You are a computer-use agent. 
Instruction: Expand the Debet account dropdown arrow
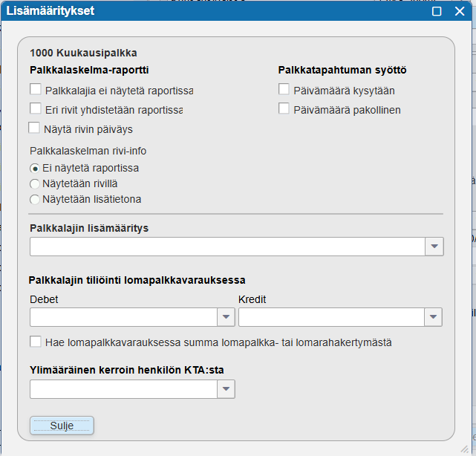(x=226, y=317)
